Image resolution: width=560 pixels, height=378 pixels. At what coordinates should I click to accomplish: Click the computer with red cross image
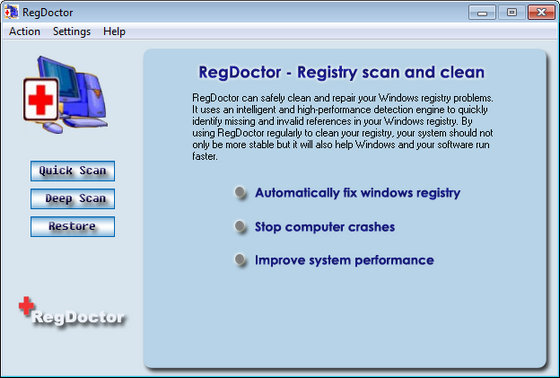point(66,94)
